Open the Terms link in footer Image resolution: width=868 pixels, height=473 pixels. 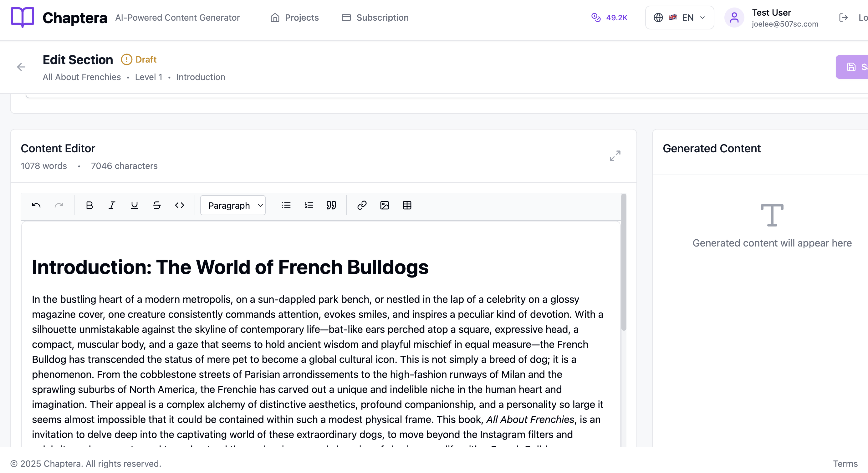coord(845,464)
